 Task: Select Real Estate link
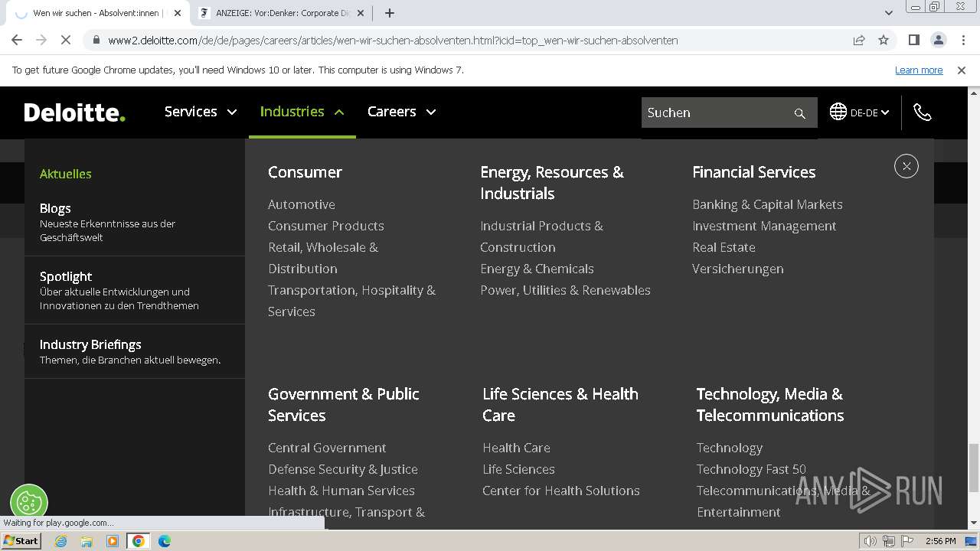[x=724, y=247]
